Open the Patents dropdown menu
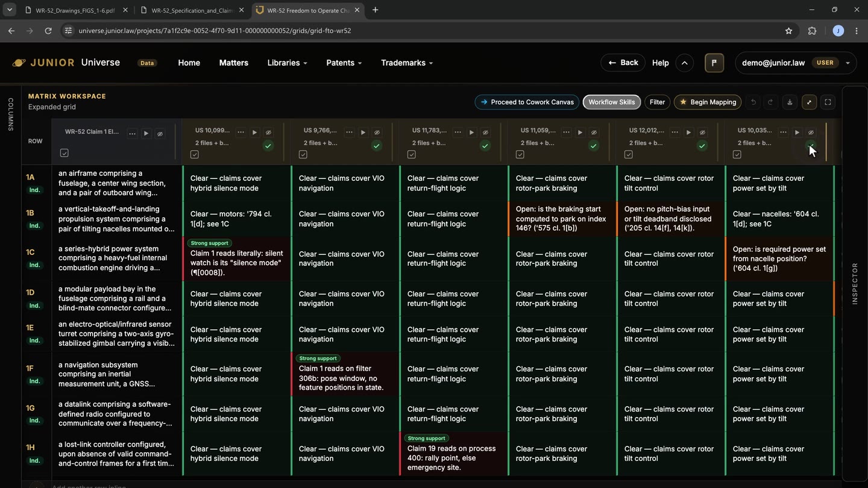Image resolution: width=868 pixels, height=488 pixels. coord(344,63)
